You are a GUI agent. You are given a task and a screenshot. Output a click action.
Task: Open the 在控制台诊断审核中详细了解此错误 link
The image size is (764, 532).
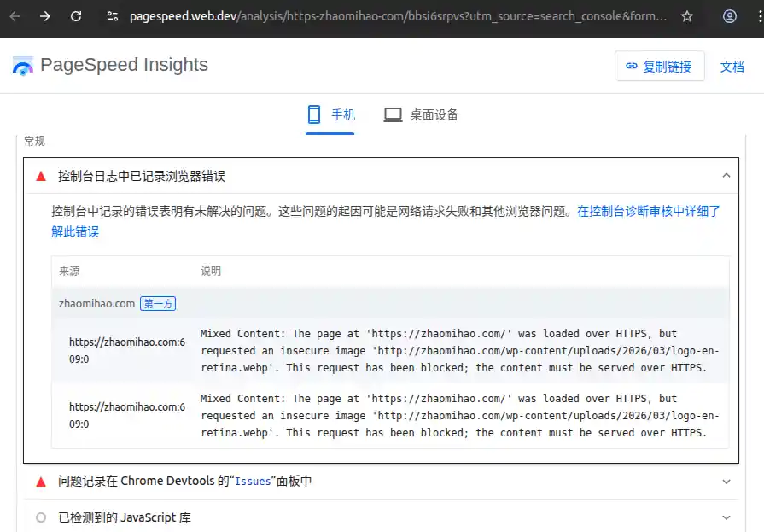[648, 211]
